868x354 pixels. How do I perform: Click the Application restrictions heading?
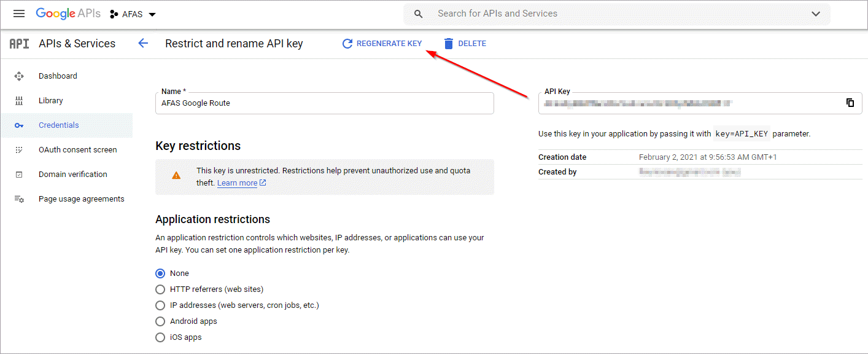(x=212, y=219)
